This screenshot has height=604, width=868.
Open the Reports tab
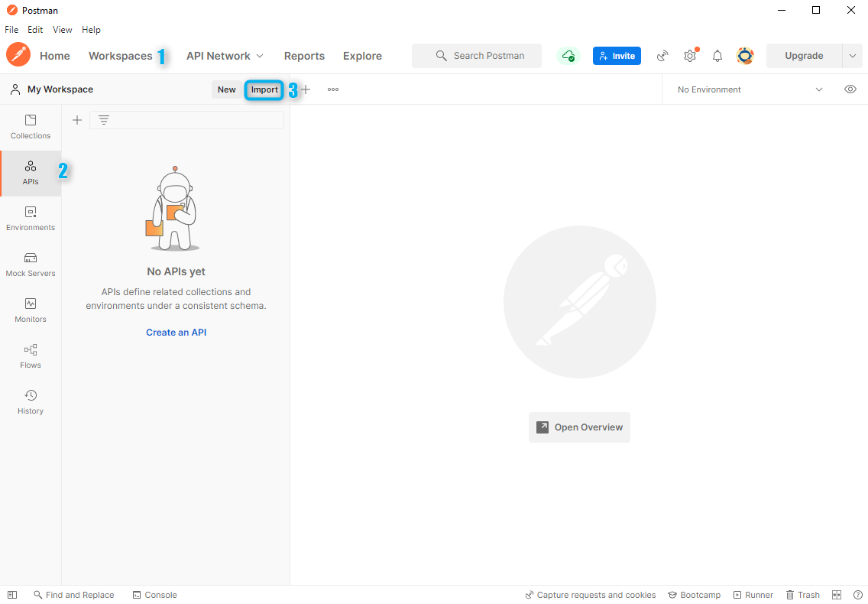[x=304, y=56]
